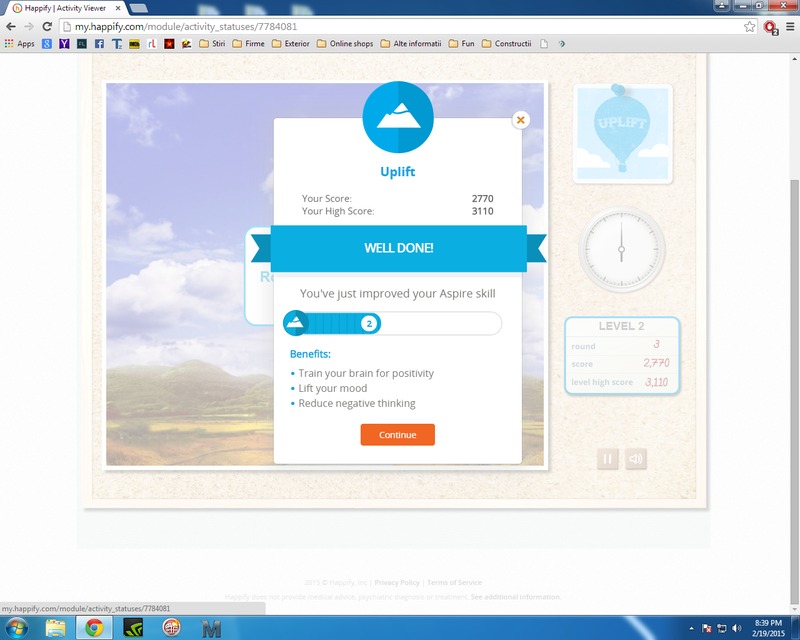The width and height of the screenshot is (800, 640).
Task: Go forward in browser history
Action: (29, 27)
